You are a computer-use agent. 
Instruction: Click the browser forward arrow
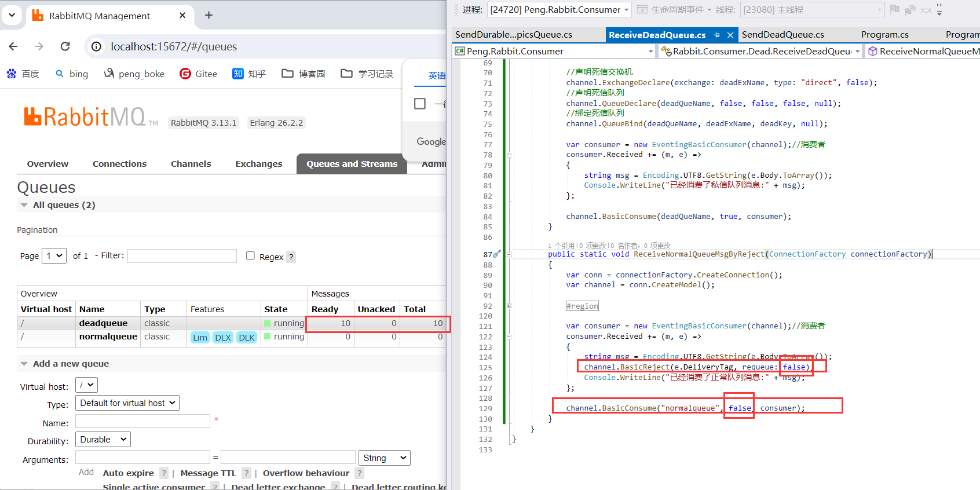pos(39,46)
